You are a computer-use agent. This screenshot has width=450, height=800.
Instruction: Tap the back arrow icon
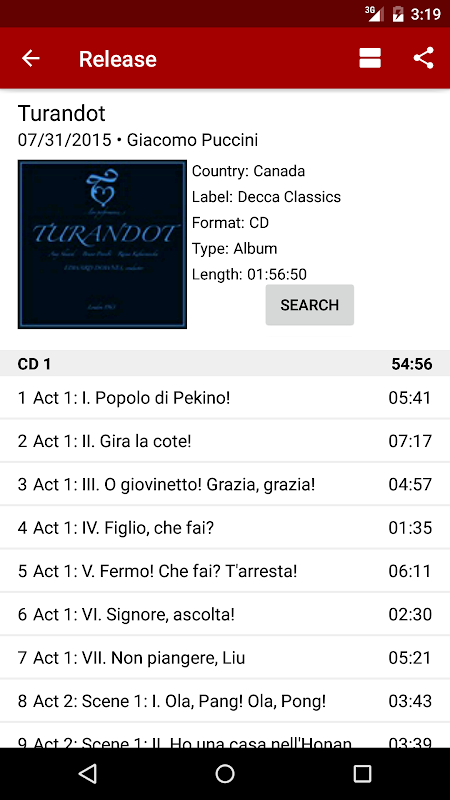tap(31, 58)
